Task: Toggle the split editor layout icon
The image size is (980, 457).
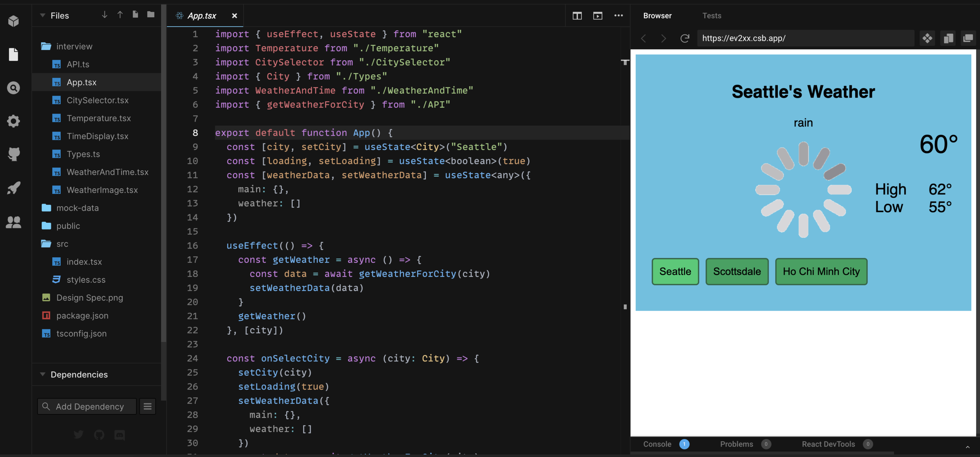Action: [x=577, y=16]
